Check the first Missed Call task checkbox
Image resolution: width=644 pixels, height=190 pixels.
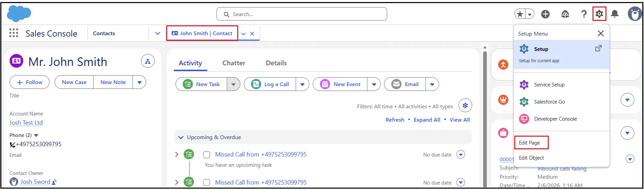click(206, 155)
